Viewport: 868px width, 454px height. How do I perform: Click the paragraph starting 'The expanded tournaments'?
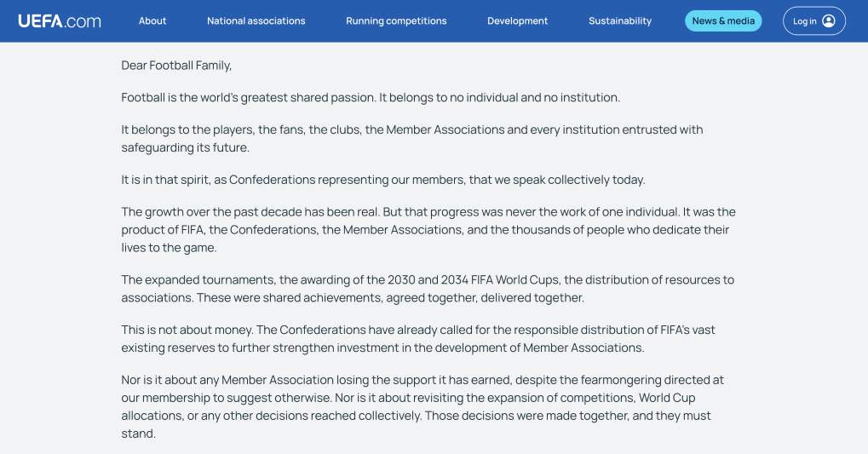pyautogui.click(x=428, y=289)
